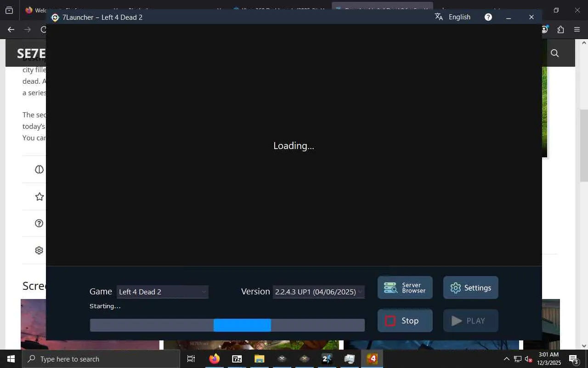
Task: Click the gear icon on the webpage
Action: click(x=39, y=250)
